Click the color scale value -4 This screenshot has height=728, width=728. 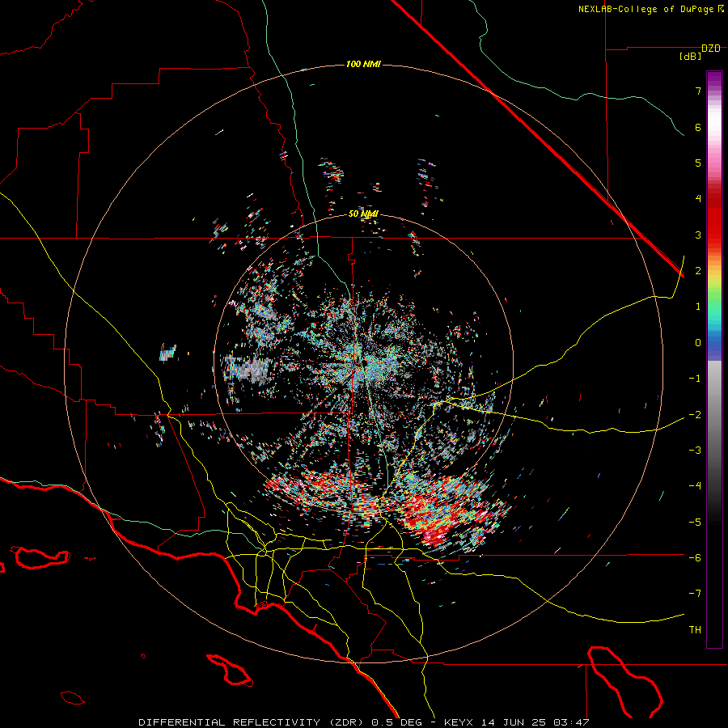[695, 485]
